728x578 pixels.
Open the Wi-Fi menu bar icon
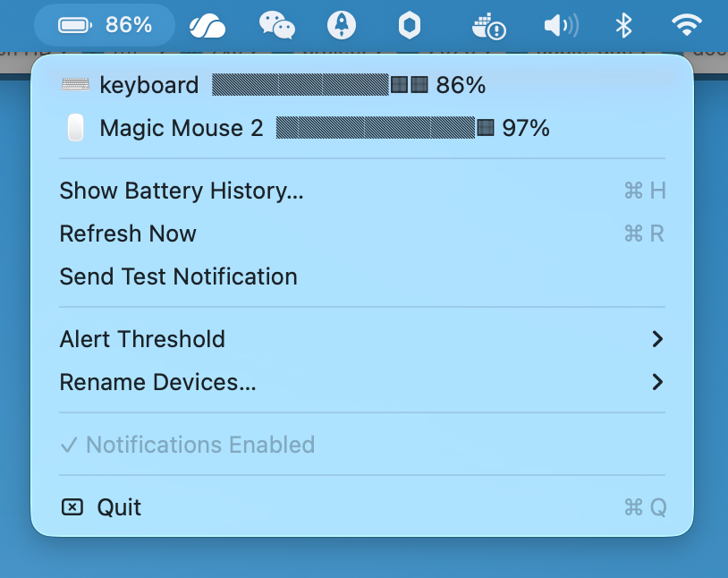(686, 25)
